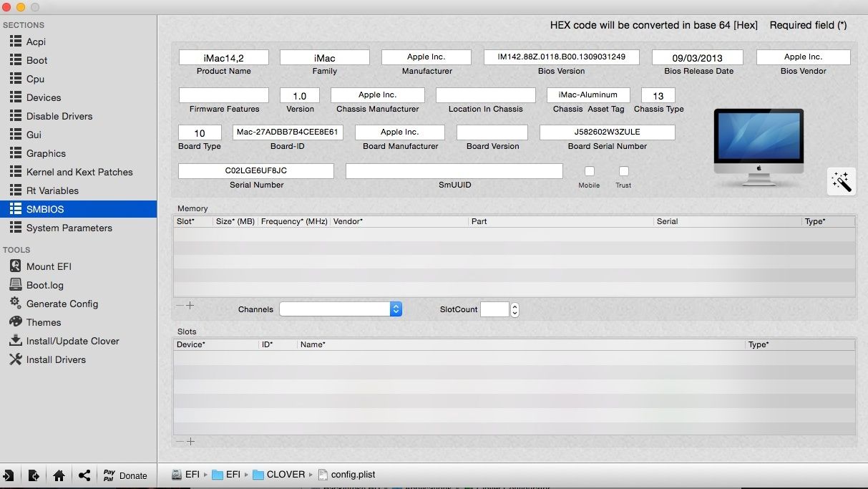868x489 pixels.
Task: Open the Cpu section
Action: (78, 79)
